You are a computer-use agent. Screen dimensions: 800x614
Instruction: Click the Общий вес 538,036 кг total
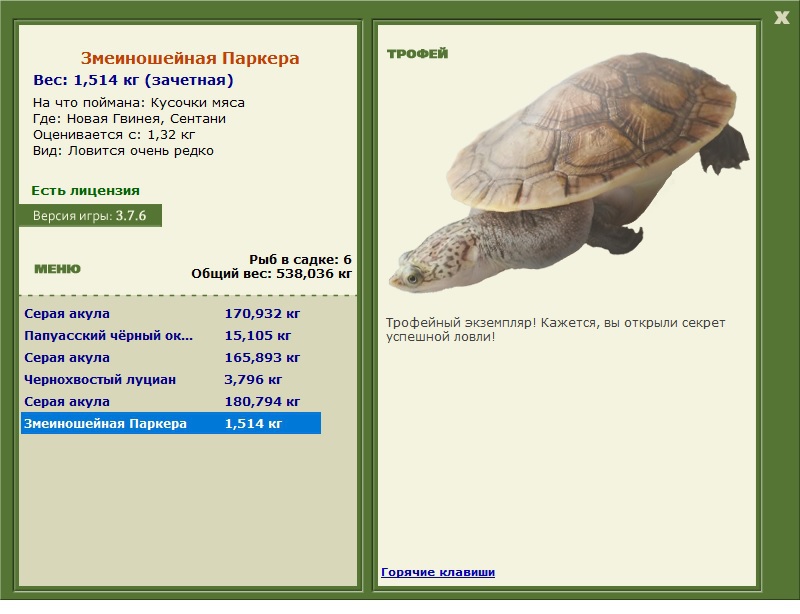coord(271,274)
